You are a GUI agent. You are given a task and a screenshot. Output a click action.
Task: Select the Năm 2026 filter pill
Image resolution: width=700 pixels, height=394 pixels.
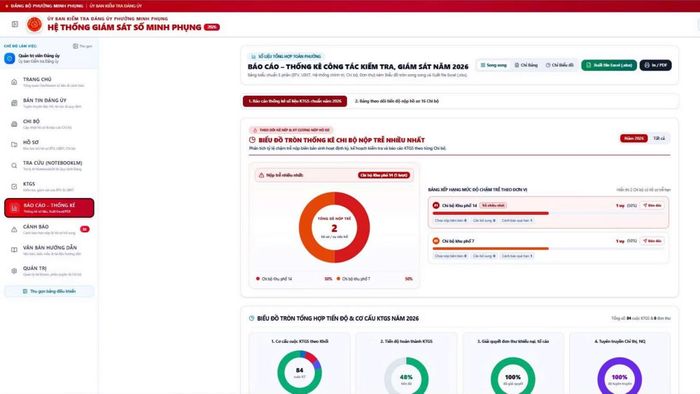click(633, 138)
